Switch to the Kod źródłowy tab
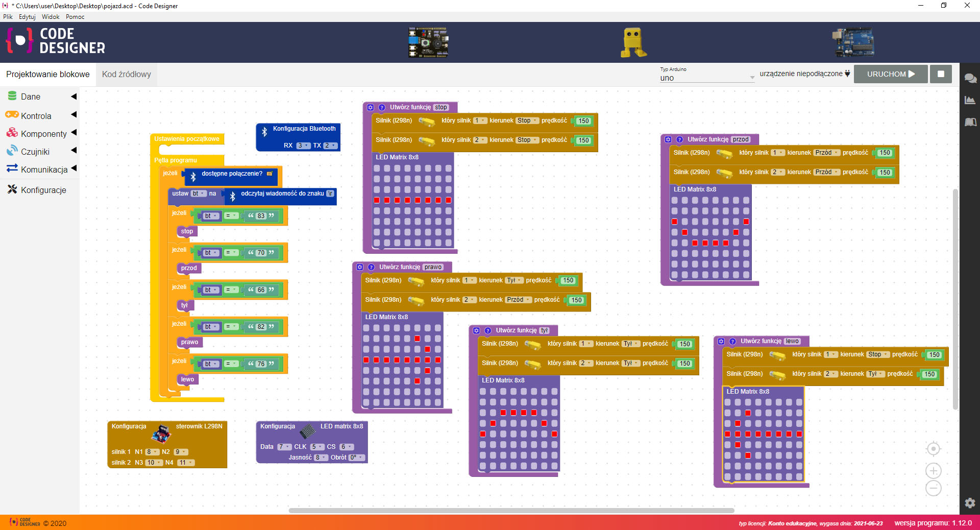The height and width of the screenshot is (530, 980). (126, 75)
